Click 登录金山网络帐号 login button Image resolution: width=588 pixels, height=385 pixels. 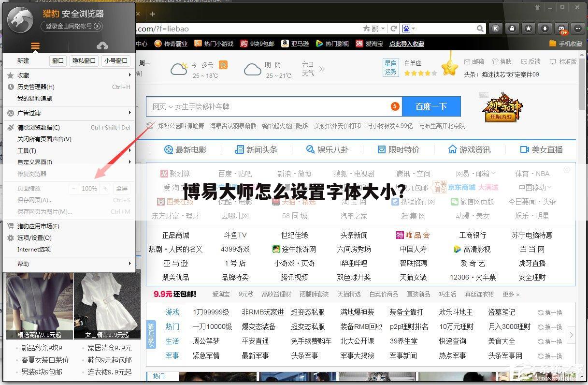72,26
